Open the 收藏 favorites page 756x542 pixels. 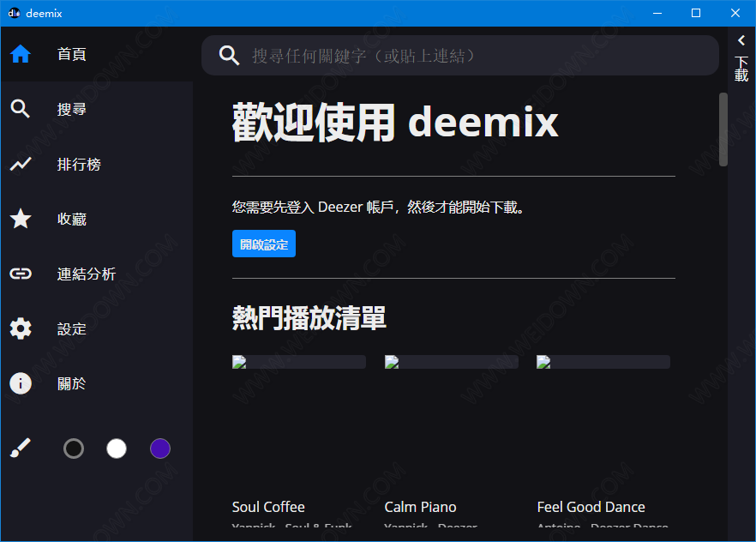click(x=96, y=219)
